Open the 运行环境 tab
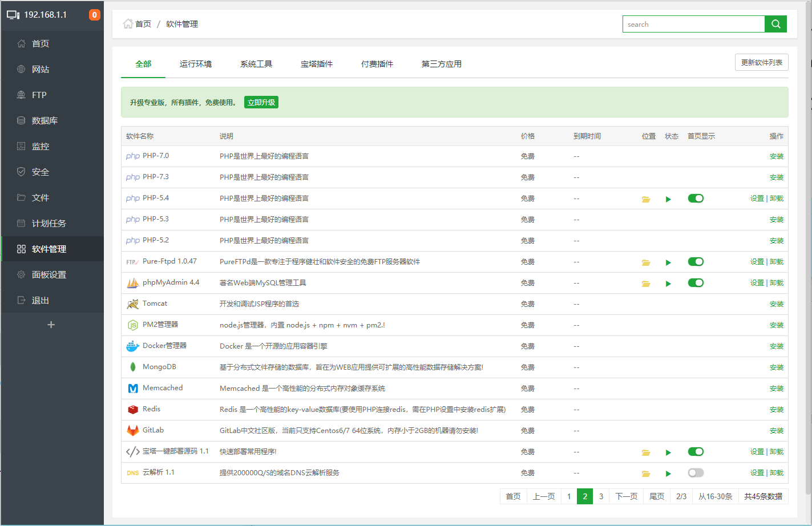Viewport: 812px width, 526px height. point(196,64)
